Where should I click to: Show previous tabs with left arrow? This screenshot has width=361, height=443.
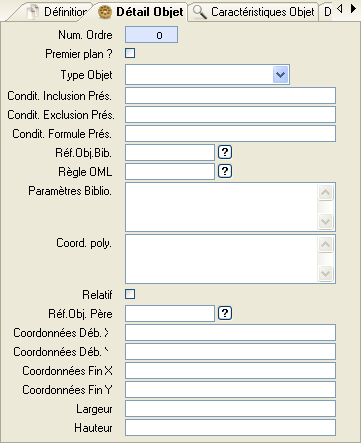pyautogui.click(x=340, y=8)
